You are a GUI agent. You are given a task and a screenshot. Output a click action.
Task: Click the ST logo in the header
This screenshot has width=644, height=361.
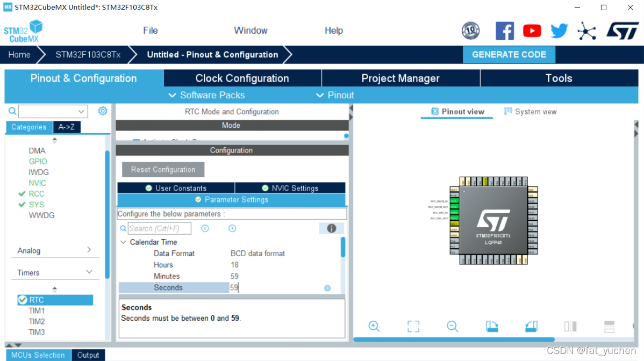[622, 31]
